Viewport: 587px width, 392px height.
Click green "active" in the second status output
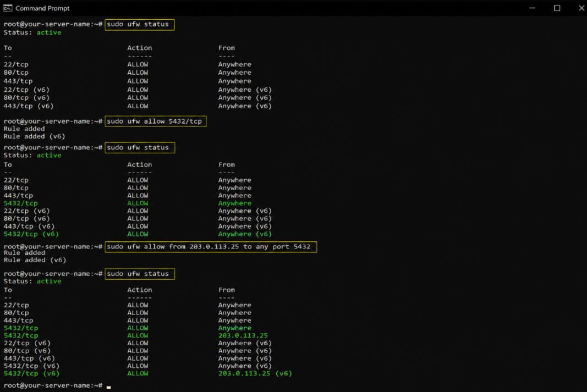click(48, 155)
